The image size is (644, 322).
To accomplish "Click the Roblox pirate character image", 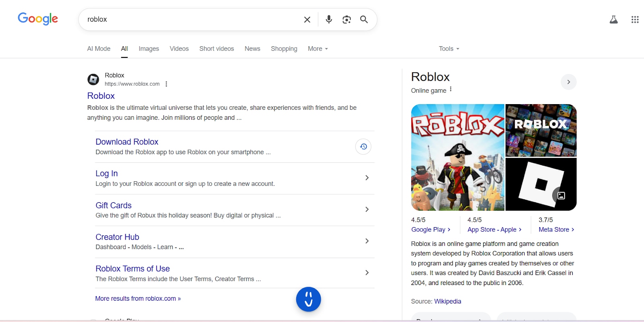I will 458,157.
